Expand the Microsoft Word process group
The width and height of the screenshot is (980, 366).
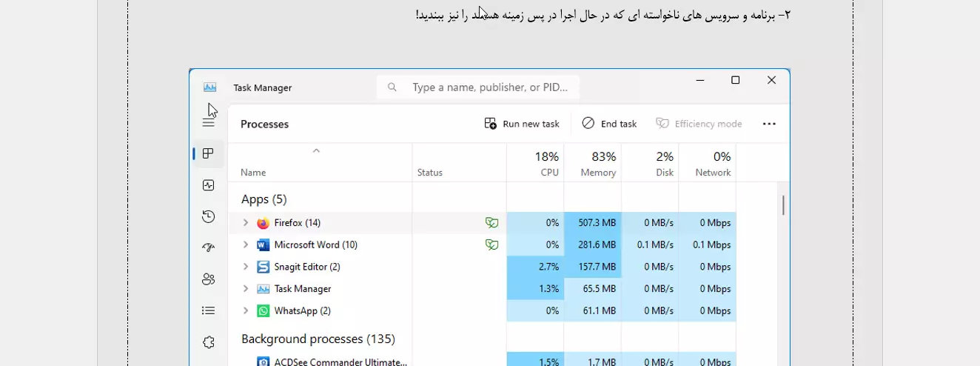246,244
